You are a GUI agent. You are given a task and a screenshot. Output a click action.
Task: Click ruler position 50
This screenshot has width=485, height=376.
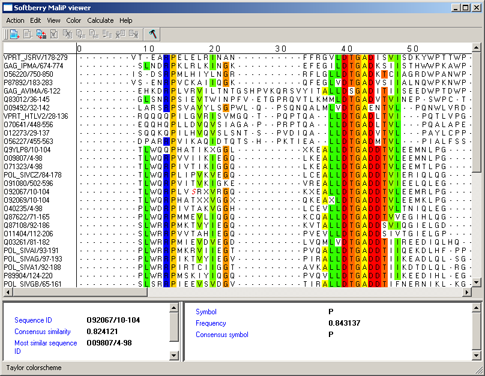click(x=413, y=49)
